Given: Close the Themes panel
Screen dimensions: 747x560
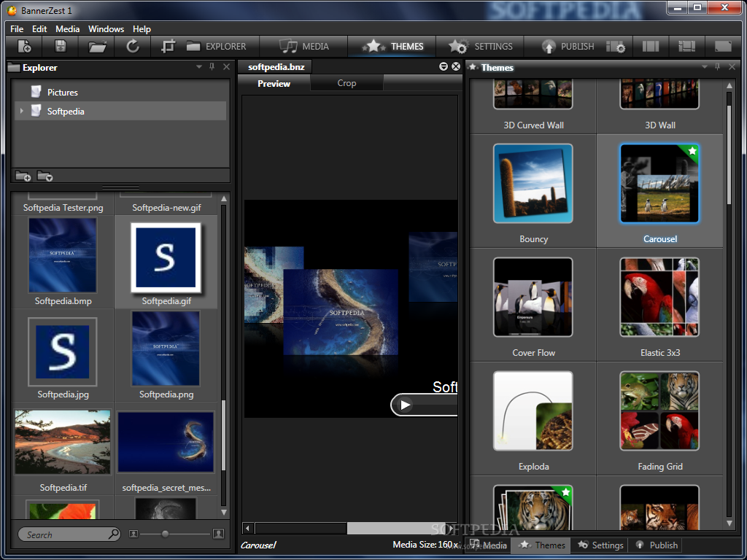Looking at the screenshot, I should 732,67.
